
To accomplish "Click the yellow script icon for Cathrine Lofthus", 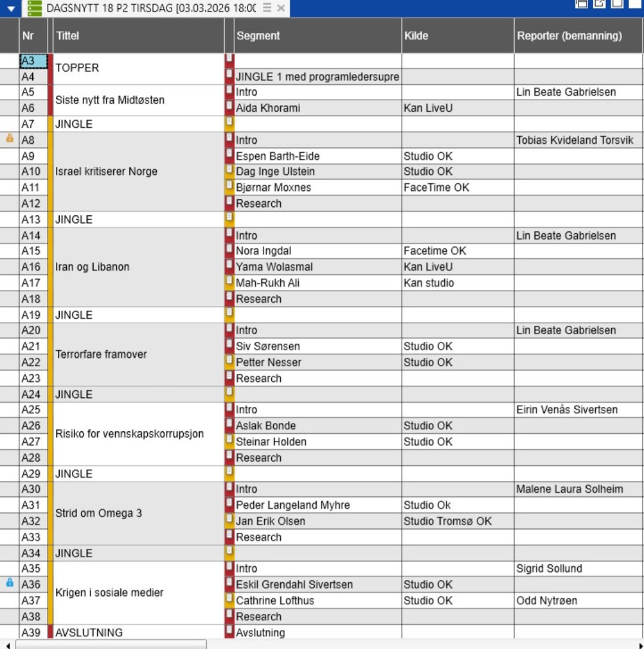I will pyautogui.click(x=229, y=599).
